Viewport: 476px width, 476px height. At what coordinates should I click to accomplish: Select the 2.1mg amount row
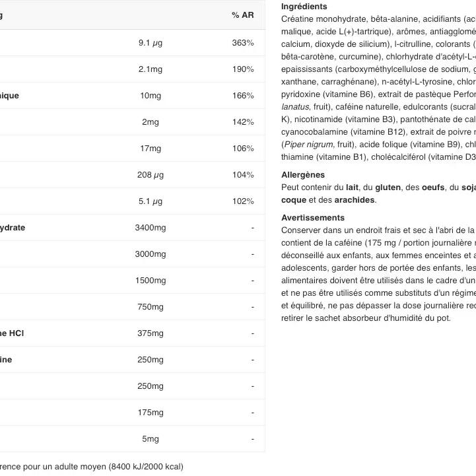(x=132, y=69)
